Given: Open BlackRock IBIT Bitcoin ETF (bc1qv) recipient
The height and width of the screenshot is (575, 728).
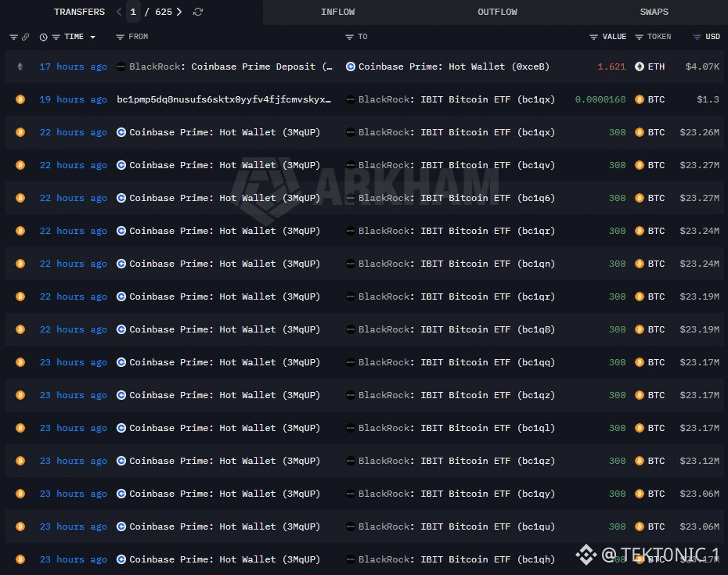Looking at the screenshot, I should click(x=456, y=165).
